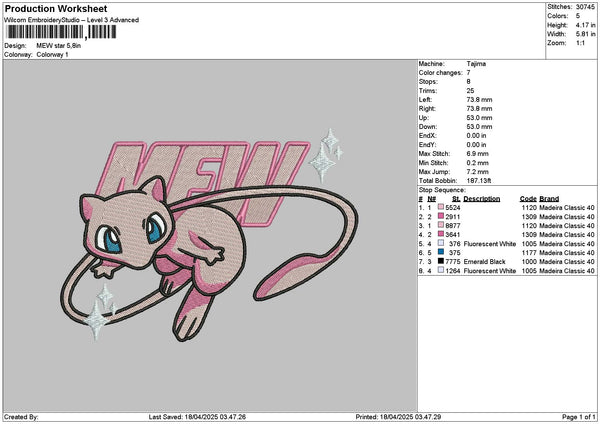Click the Width value 5.81 in
The width and height of the screenshot is (600, 424).
(585, 34)
